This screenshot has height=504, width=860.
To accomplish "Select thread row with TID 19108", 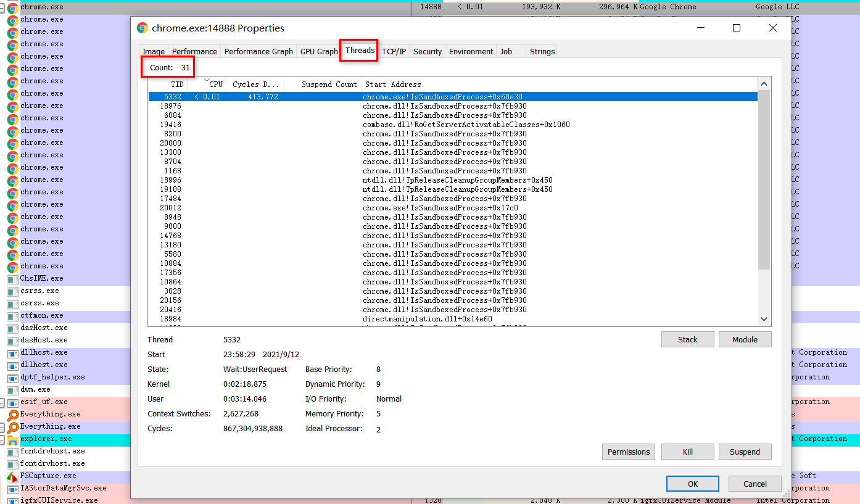I will coord(453,189).
